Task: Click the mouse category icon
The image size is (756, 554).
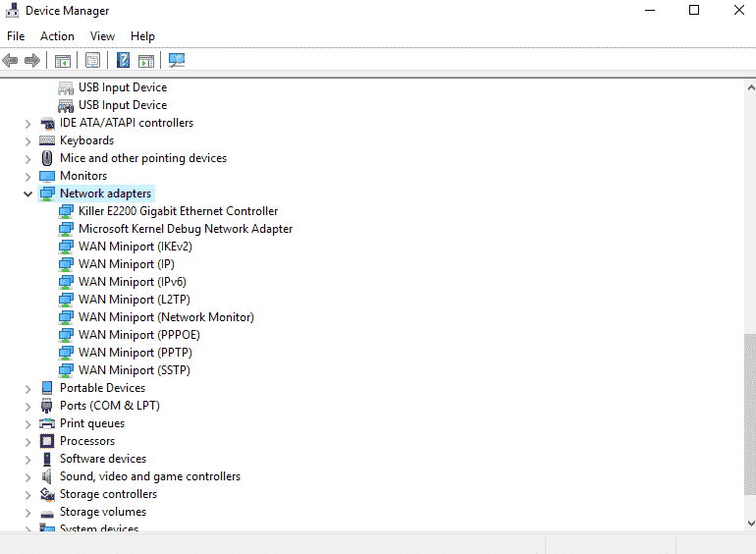Action: pyautogui.click(x=47, y=158)
